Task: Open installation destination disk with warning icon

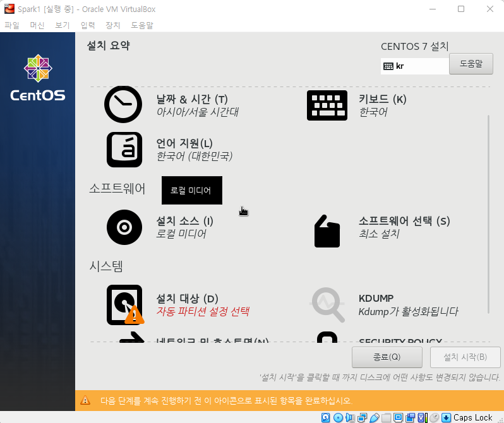Action: (125, 305)
